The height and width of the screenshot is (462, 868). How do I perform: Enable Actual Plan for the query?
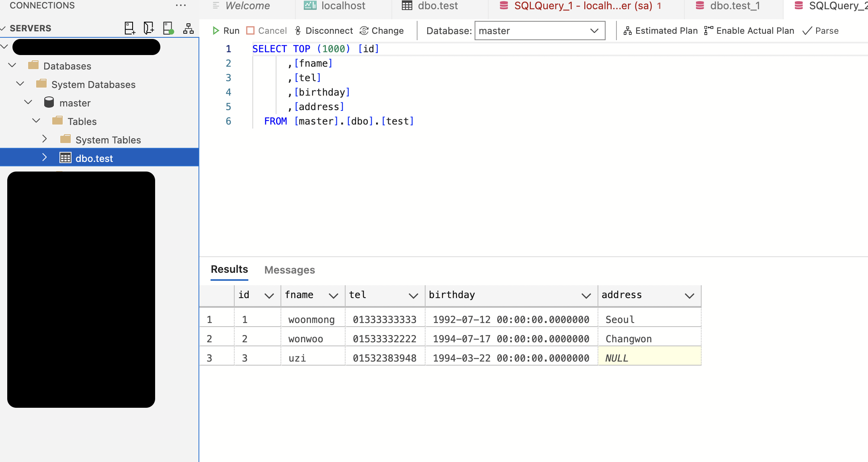click(749, 31)
